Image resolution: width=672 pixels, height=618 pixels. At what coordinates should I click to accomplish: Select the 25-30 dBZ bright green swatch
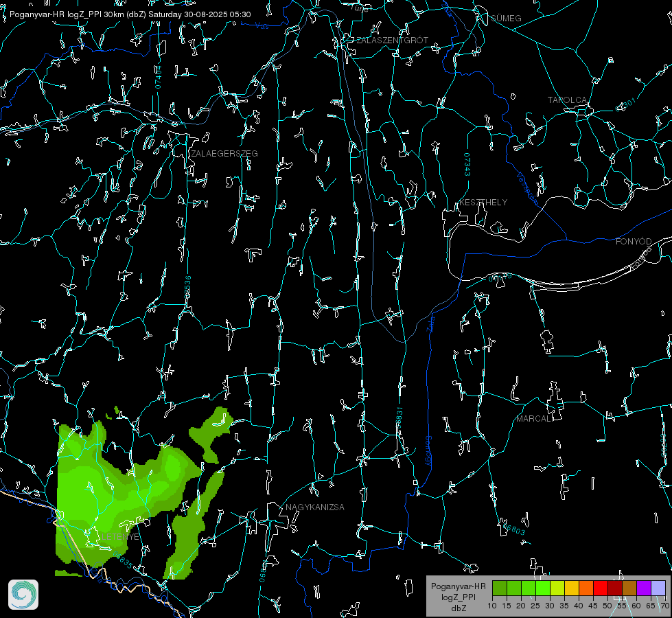[543, 588]
